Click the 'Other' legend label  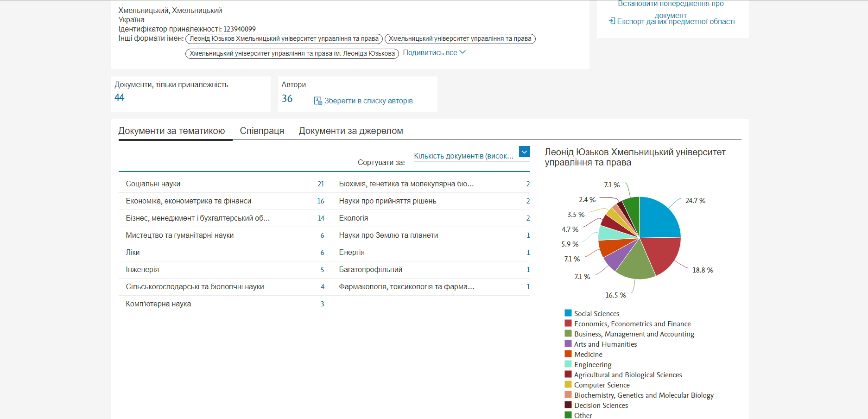coord(583,415)
